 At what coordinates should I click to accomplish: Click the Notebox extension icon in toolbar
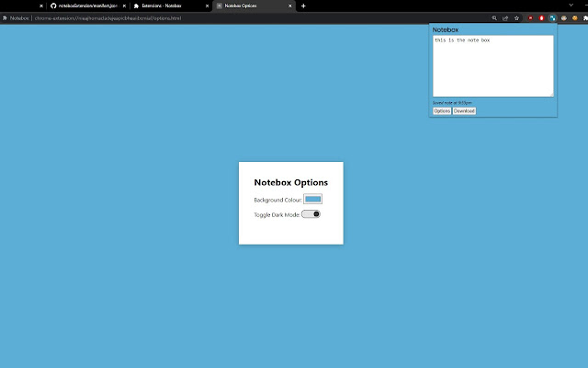point(552,17)
